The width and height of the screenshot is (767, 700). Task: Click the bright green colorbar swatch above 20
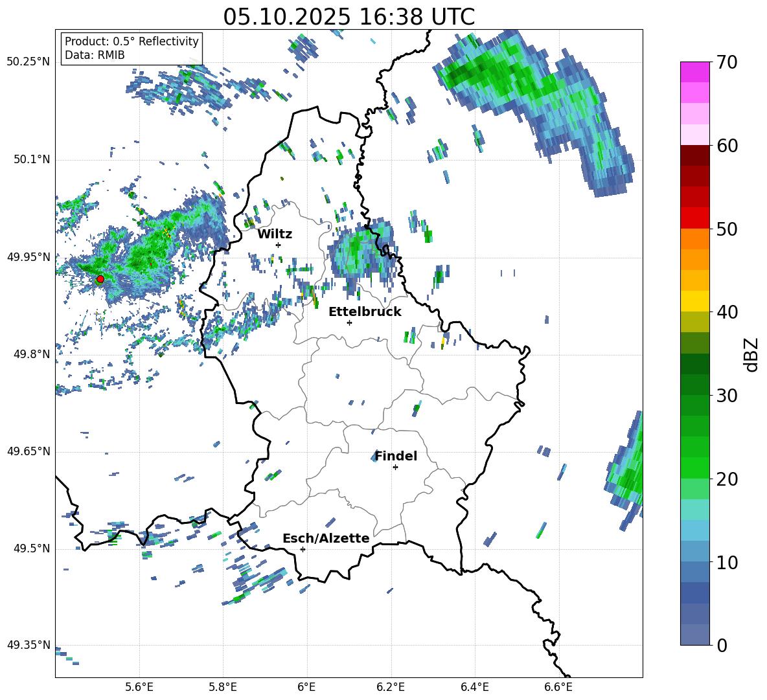click(x=694, y=468)
